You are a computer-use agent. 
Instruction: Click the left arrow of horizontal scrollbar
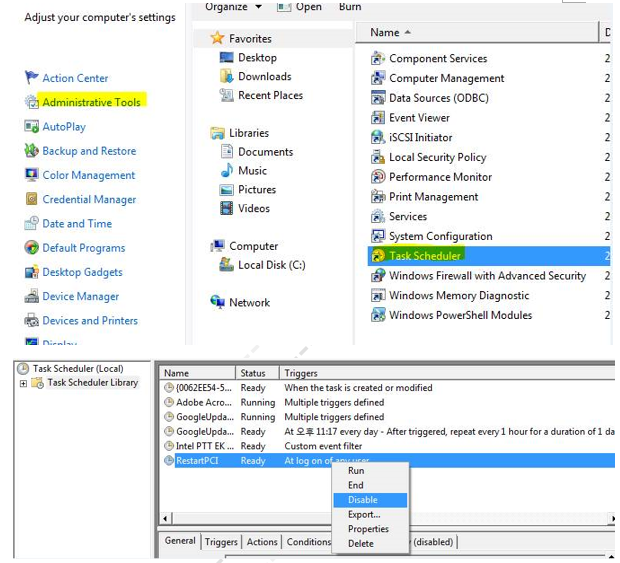click(165, 519)
